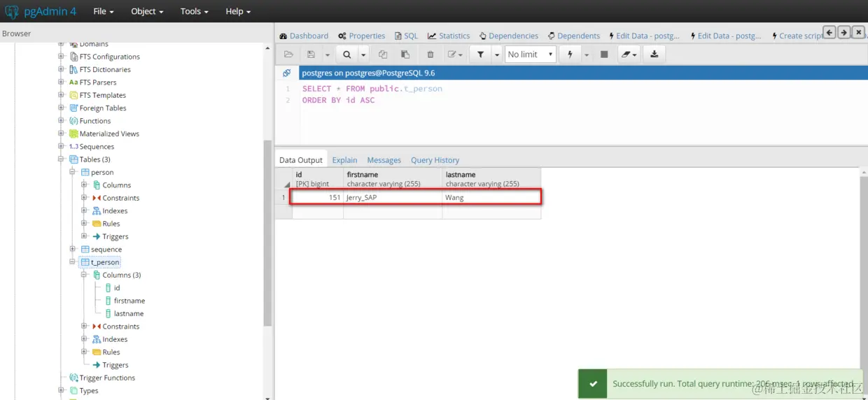Click the pgAdmin 4 elephant logo
Image resolution: width=868 pixels, height=400 pixels.
pyautogui.click(x=12, y=11)
